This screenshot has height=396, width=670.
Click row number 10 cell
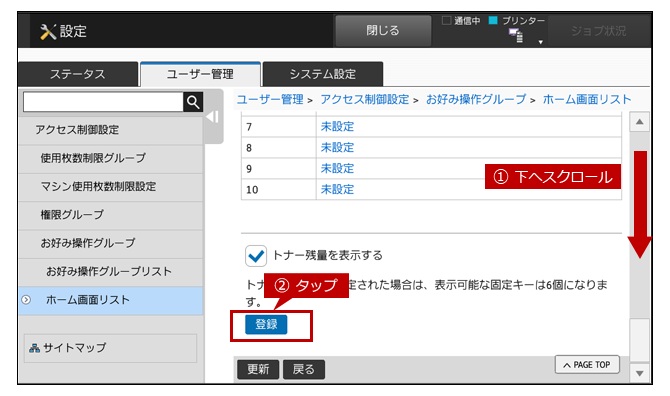pyautogui.click(x=279, y=189)
